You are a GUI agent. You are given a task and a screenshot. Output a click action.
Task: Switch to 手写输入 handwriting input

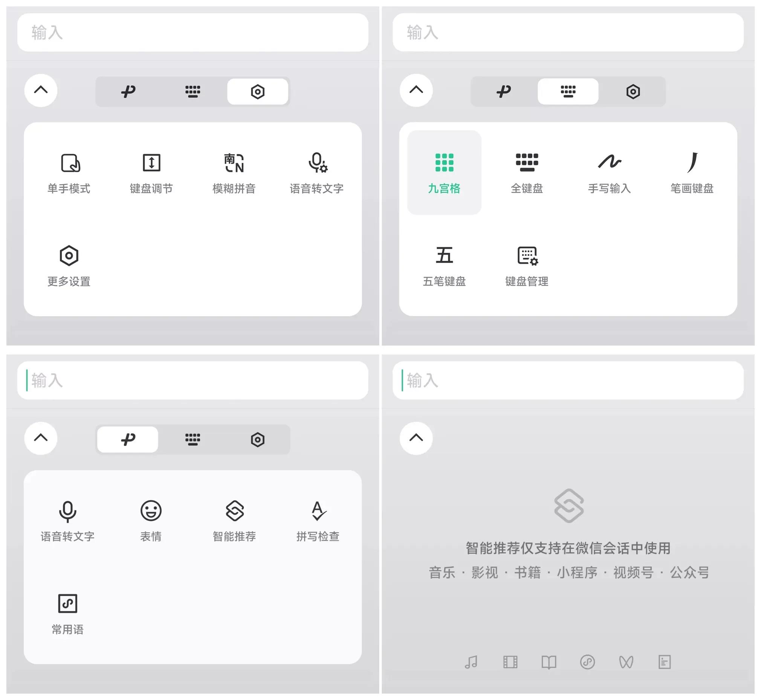click(x=609, y=173)
